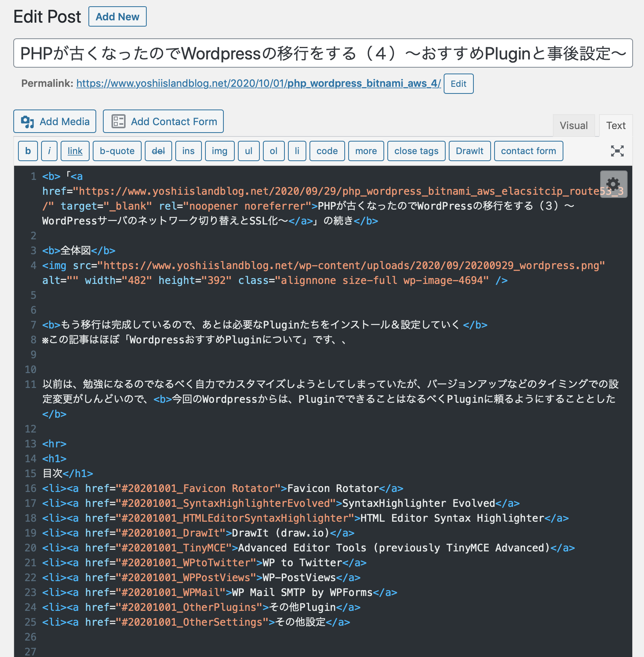This screenshot has height=657, width=644.
Task: Click the WP Mail SMTP by WPForms line
Action: click(x=220, y=592)
